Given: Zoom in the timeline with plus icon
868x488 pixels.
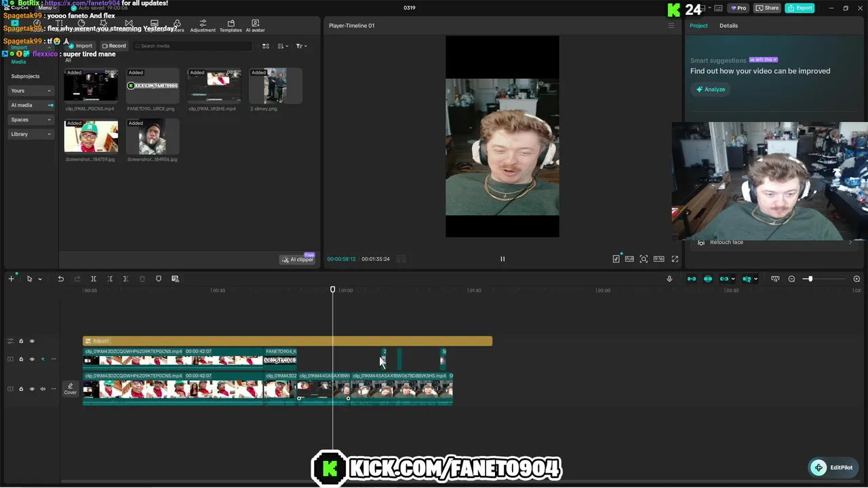Looking at the screenshot, I should [856, 279].
